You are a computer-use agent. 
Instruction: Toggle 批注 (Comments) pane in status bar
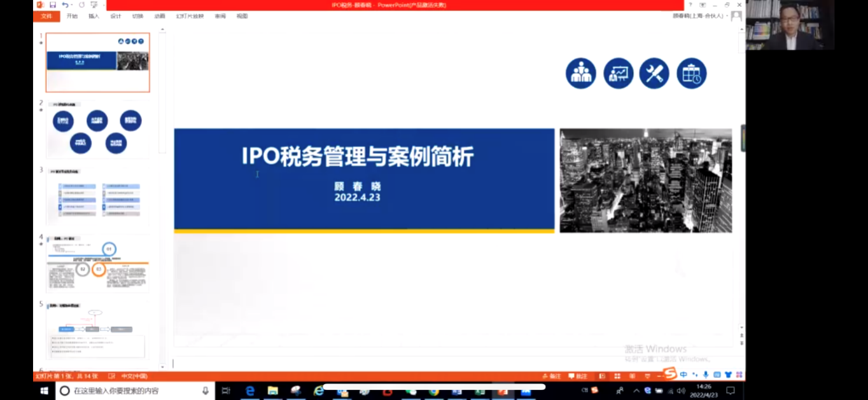[577, 375]
